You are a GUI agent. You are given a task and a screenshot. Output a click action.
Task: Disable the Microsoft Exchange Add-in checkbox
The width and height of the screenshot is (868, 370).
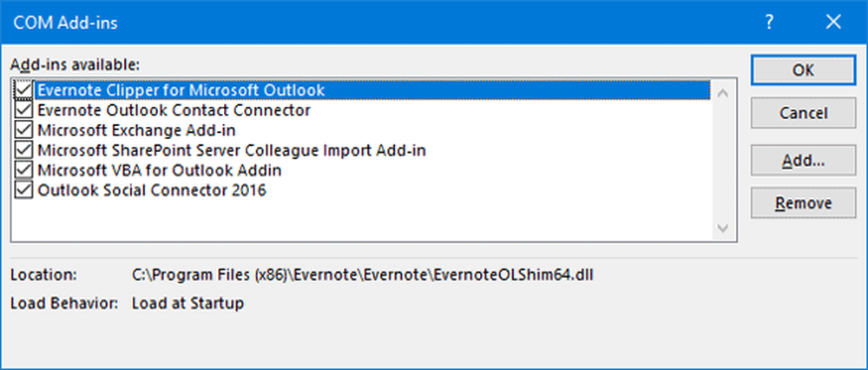[x=23, y=130]
